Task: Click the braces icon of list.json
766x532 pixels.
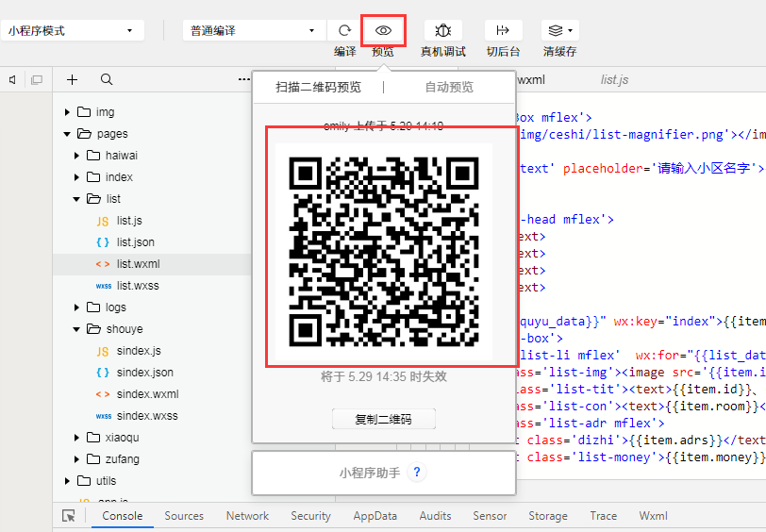Action: click(x=103, y=242)
